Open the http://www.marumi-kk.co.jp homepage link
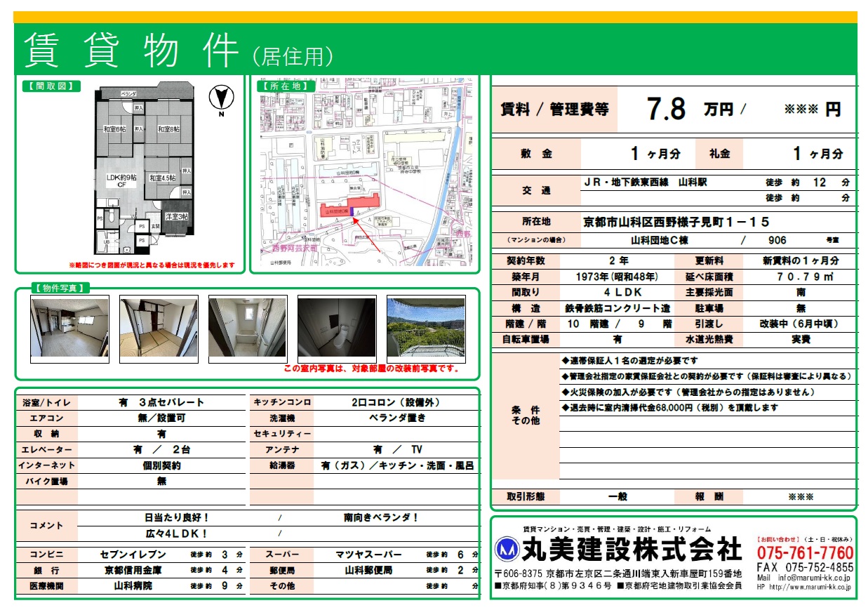 (810, 587)
